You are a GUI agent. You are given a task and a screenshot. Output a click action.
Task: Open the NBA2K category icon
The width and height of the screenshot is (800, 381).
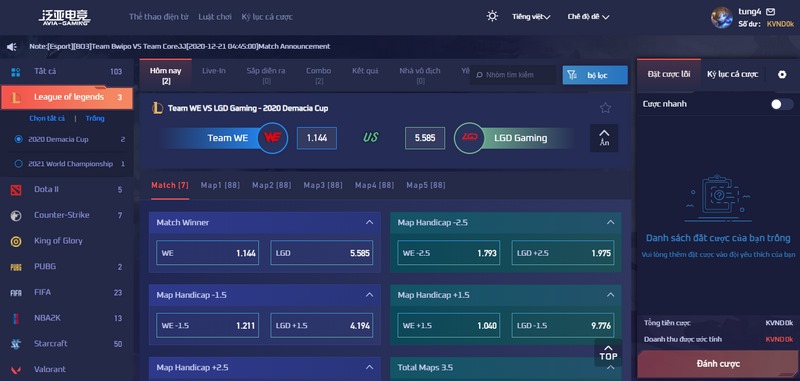[16, 318]
